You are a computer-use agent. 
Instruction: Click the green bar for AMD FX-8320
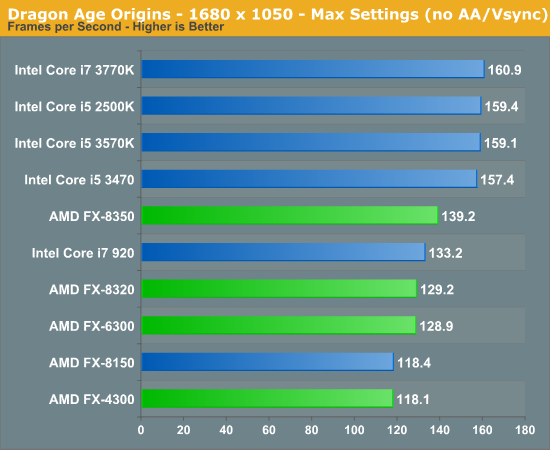coord(279,288)
